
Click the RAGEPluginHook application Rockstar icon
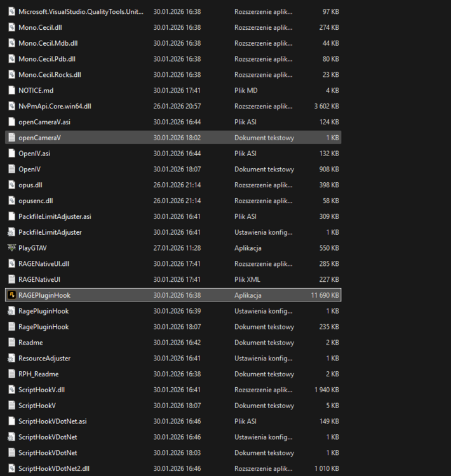click(11, 295)
